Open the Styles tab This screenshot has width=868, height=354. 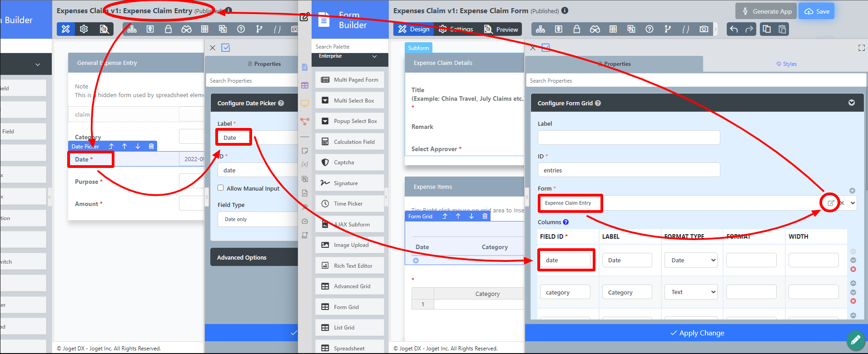[x=786, y=64]
